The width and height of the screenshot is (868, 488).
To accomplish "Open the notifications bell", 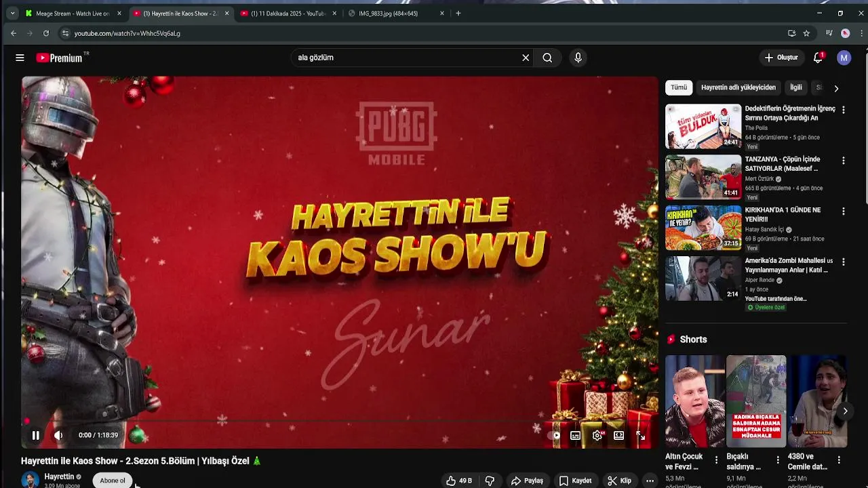I will [818, 58].
